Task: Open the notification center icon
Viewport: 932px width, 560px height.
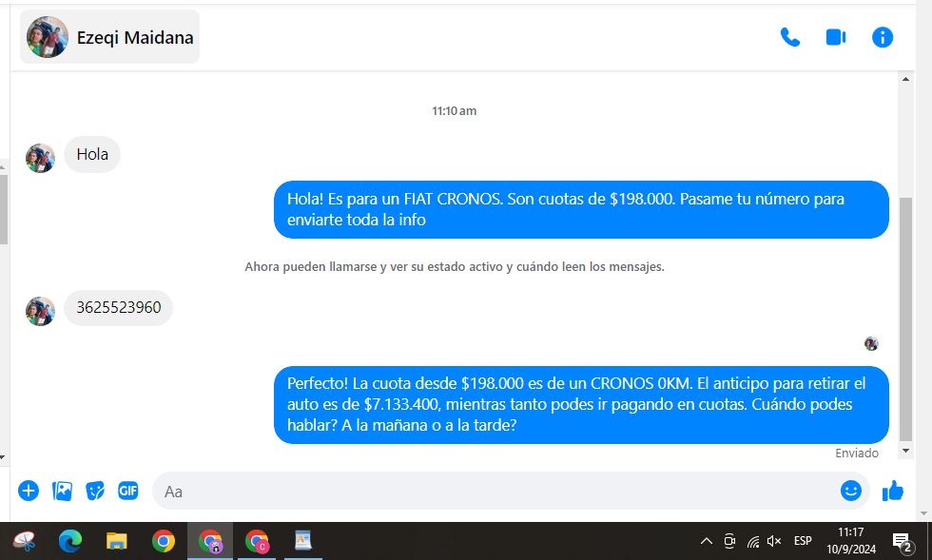Action: point(903,542)
